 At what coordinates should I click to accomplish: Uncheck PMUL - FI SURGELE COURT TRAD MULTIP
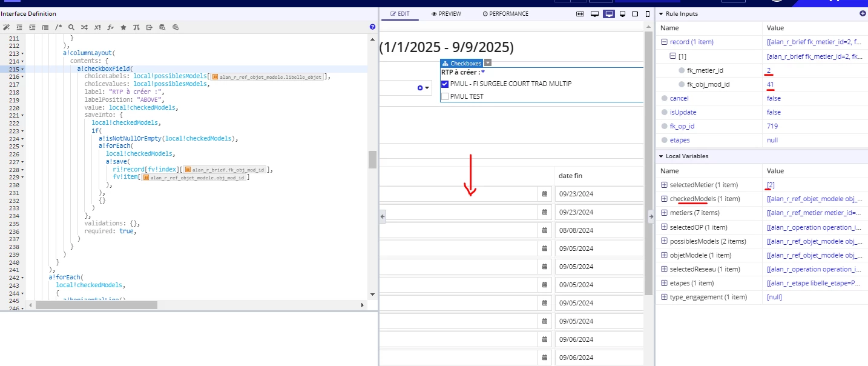445,84
